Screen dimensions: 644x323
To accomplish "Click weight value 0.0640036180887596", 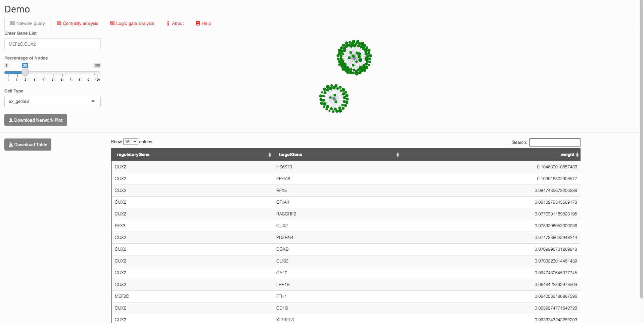I will coord(556,296).
